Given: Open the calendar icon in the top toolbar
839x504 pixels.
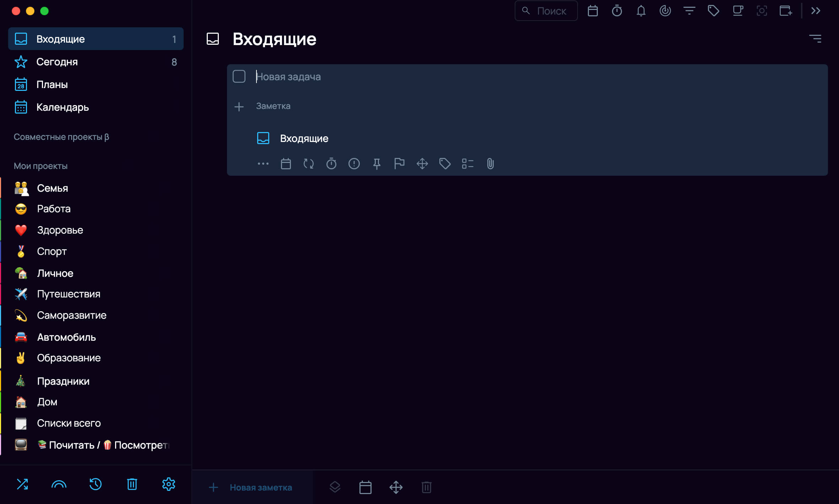Looking at the screenshot, I should click(x=592, y=11).
